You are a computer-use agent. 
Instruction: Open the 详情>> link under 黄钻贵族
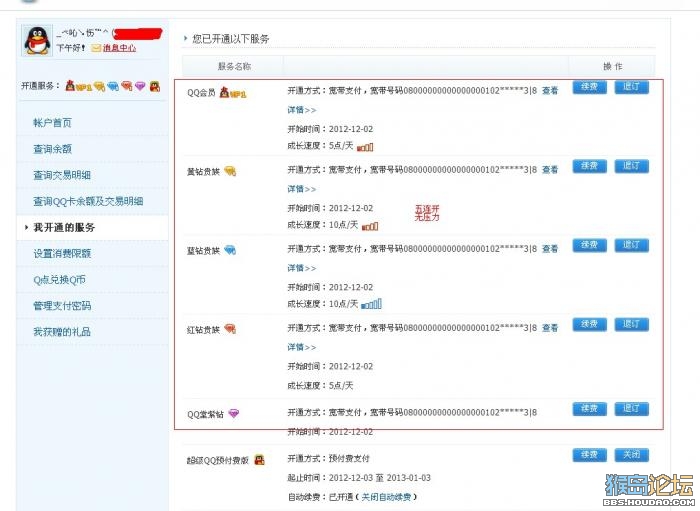[x=301, y=189]
